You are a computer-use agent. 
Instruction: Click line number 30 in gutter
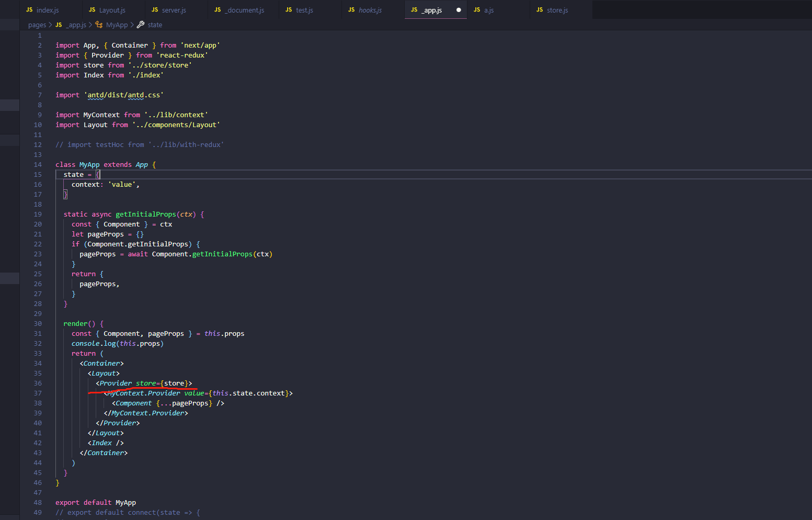(x=38, y=324)
